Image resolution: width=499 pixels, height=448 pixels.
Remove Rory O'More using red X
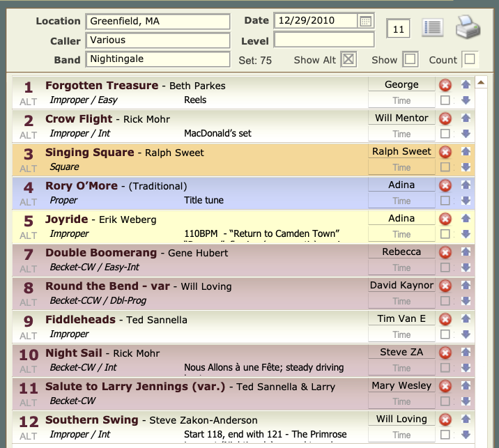[x=445, y=185]
